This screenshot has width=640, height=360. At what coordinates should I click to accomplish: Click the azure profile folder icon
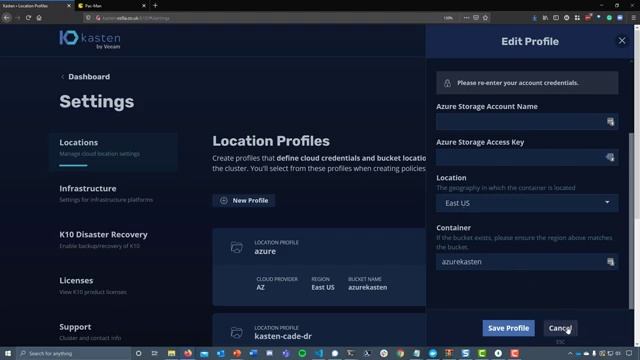(x=236, y=247)
